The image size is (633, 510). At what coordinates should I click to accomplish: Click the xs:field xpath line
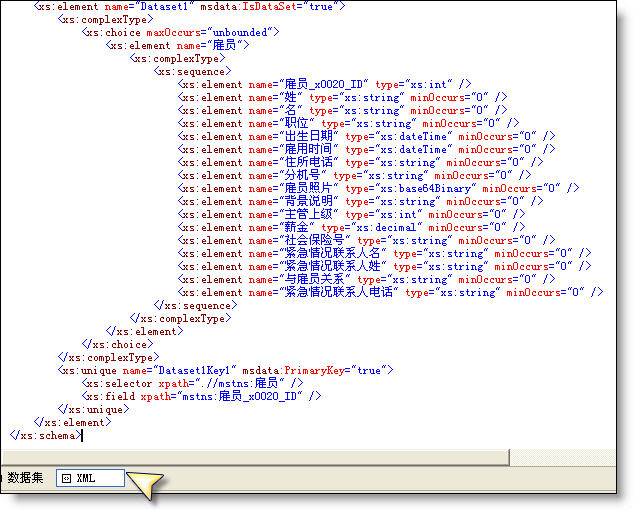[x=201, y=396]
